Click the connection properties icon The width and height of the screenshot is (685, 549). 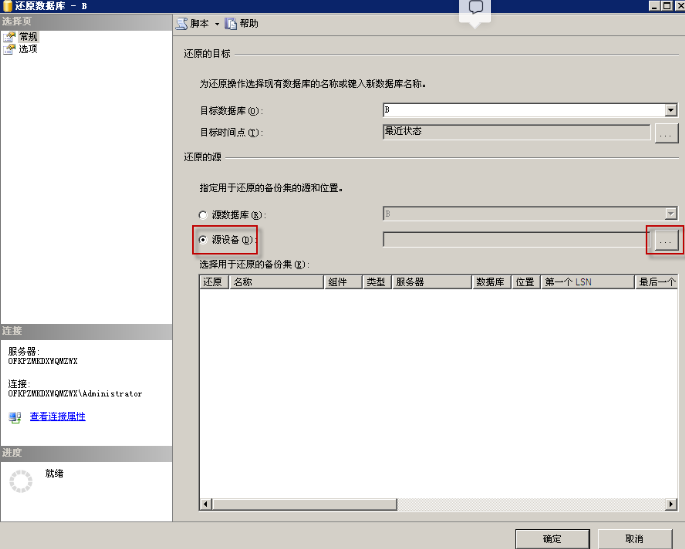15,417
